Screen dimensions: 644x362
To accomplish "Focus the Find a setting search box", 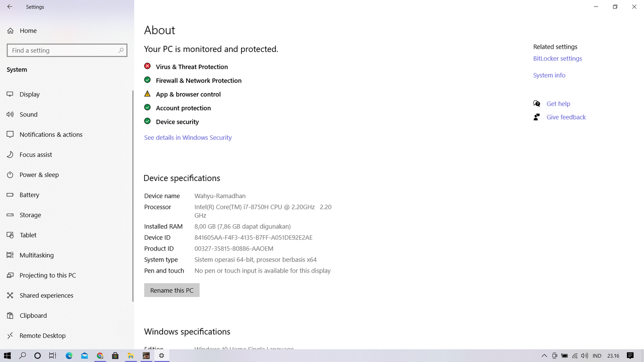I will coord(67,50).
